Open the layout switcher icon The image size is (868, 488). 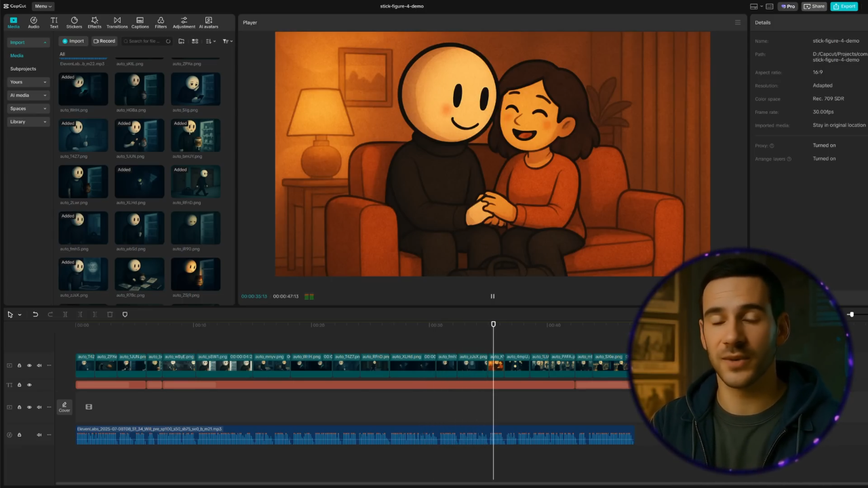(x=754, y=6)
